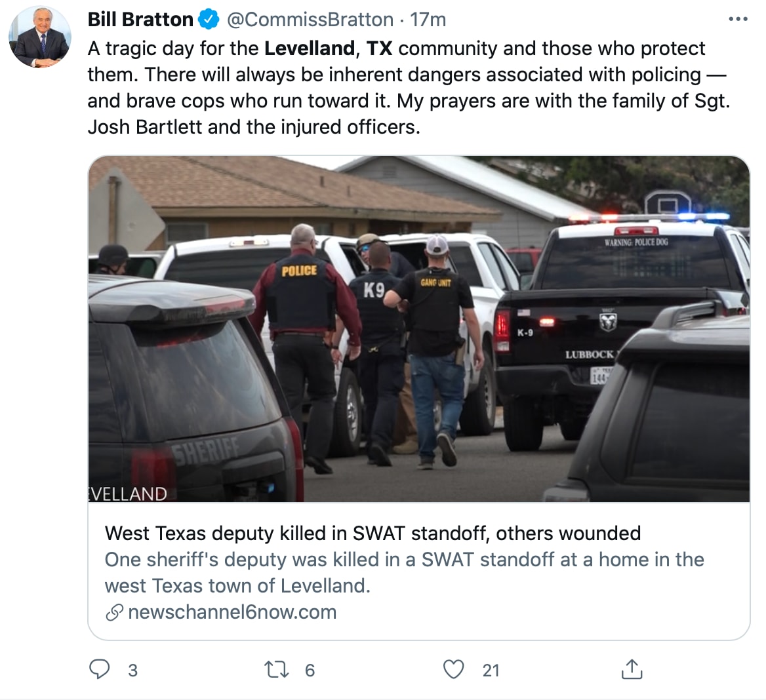Click the newschannel6now.com domain link
The width and height of the screenshot is (766, 700).
tap(232, 612)
